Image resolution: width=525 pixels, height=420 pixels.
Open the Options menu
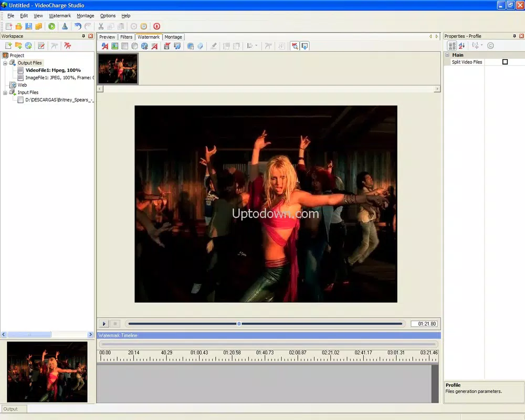[x=108, y=16]
